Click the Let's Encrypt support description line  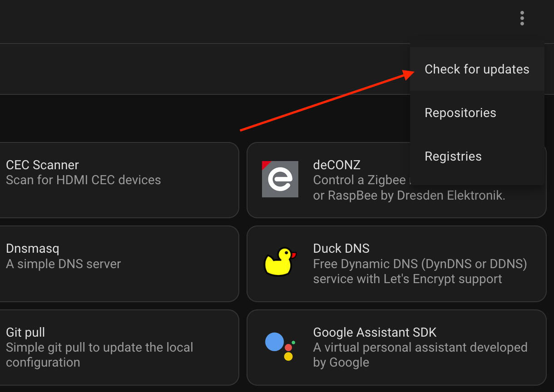(407, 279)
